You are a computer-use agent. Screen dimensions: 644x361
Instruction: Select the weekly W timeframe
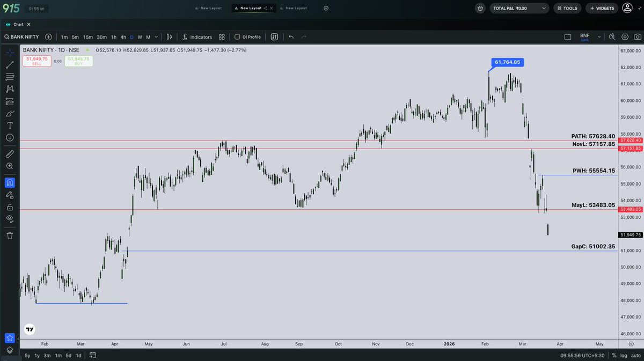pos(140,37)
